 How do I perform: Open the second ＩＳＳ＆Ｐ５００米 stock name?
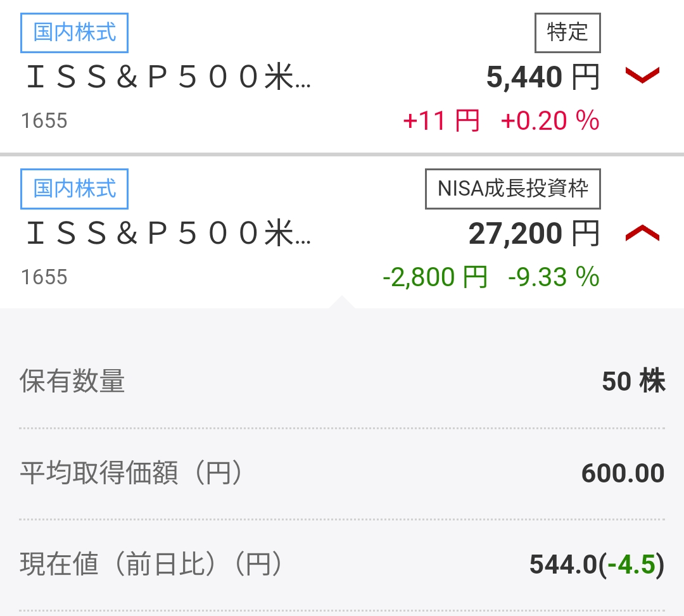pos(169,233)
